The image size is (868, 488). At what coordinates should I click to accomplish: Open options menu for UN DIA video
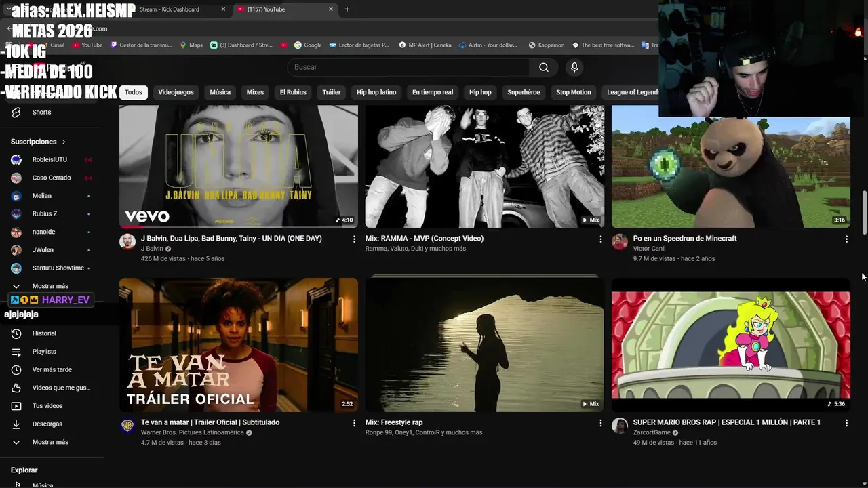[354, 239]
